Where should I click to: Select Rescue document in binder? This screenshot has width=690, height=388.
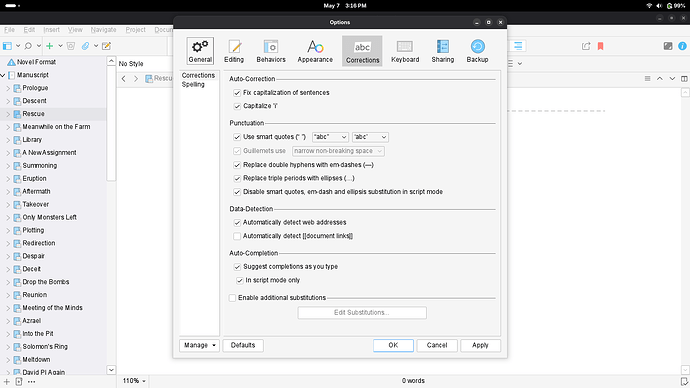point(33,114)
